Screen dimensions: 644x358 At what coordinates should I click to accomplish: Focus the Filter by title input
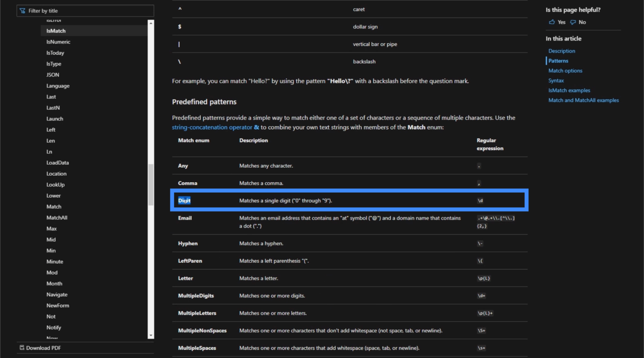tap(85, 11)
